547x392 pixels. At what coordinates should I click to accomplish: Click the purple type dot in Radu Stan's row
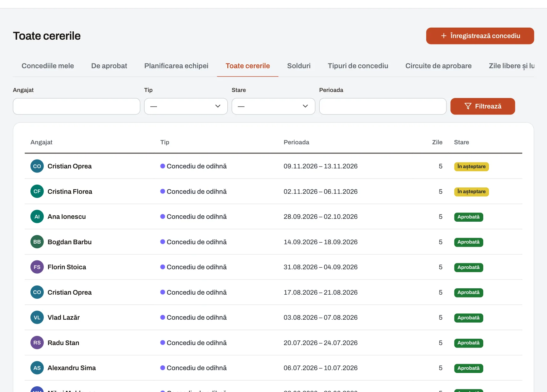pyautogui.click(x=163, y=343)
